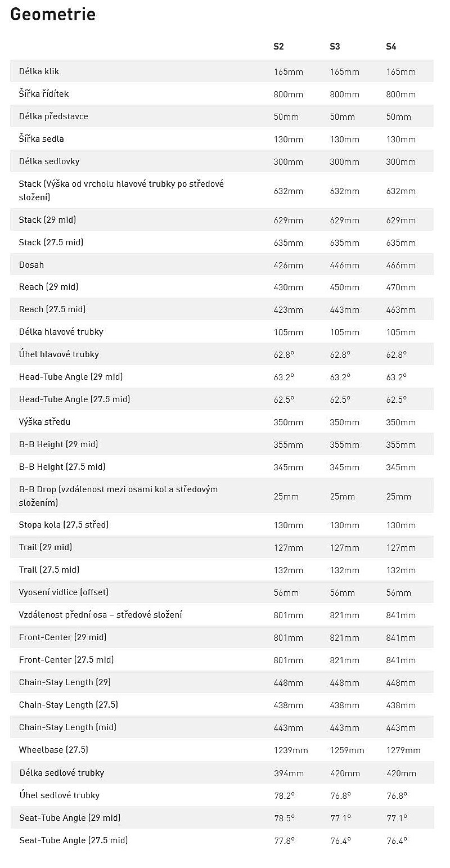Click the Chain-Stay Length (mid) label
This screenshot has height=868, width=450.
(67, 727)
